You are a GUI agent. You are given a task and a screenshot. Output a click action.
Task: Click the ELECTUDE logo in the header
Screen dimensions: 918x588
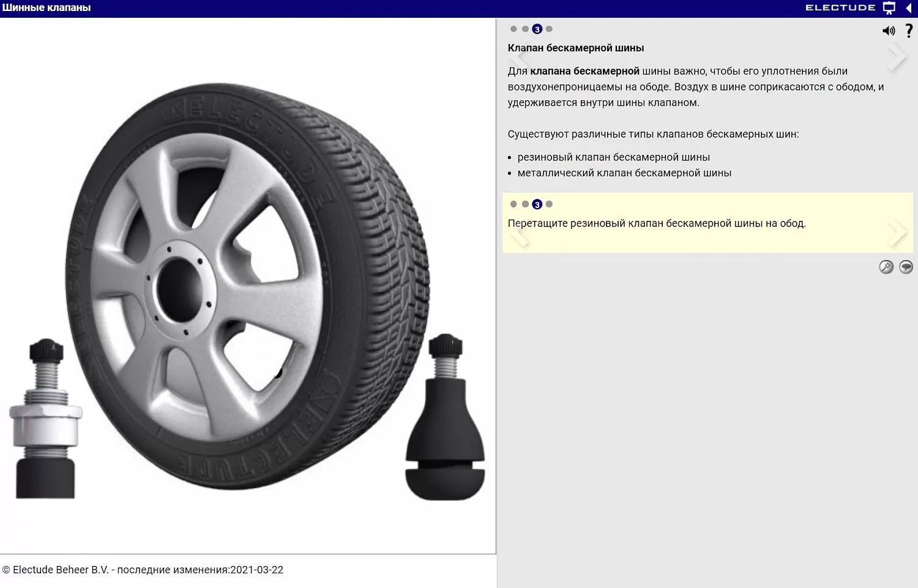click(840, 8)
